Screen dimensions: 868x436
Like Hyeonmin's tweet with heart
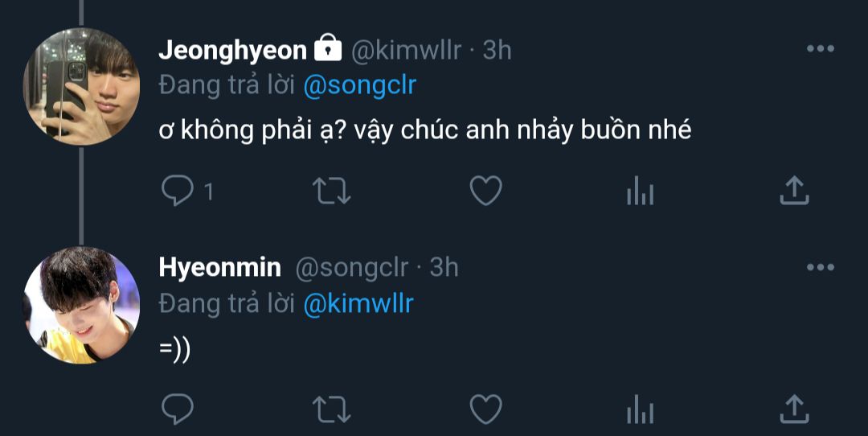click(485, 409)
